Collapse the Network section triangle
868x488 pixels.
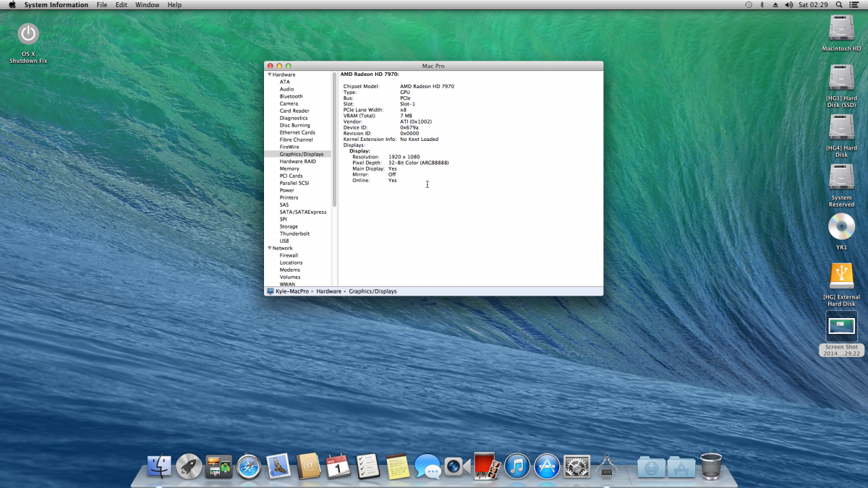(269, 248)
